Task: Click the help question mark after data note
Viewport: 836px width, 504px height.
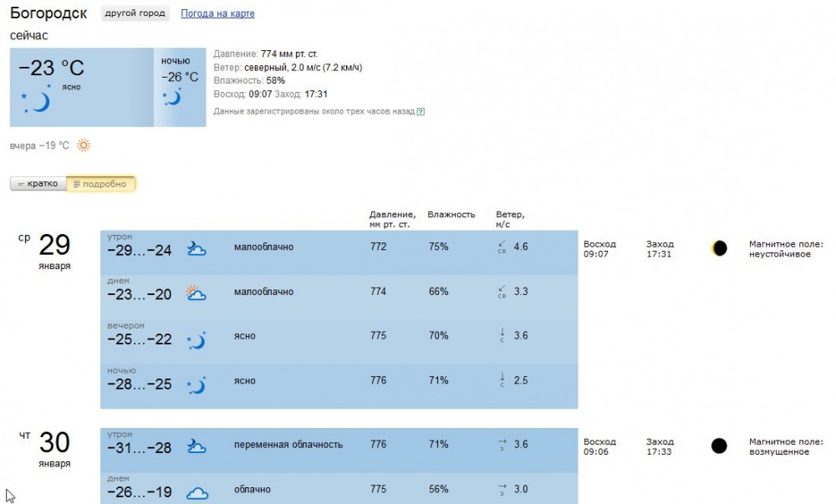Action: (x=421, y=111)
